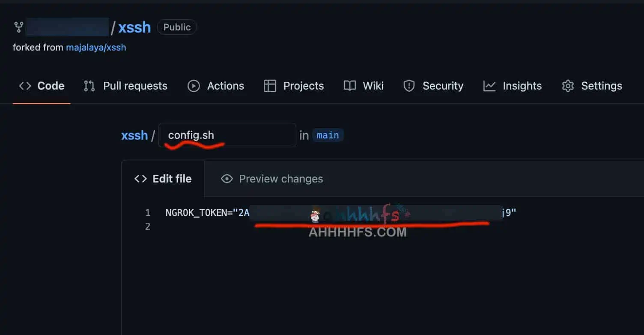Image resolution: width=644 pixels, height=335 pixels.
Task: Click the Pull requests merge icon
Action: click(x=89, y=86)
